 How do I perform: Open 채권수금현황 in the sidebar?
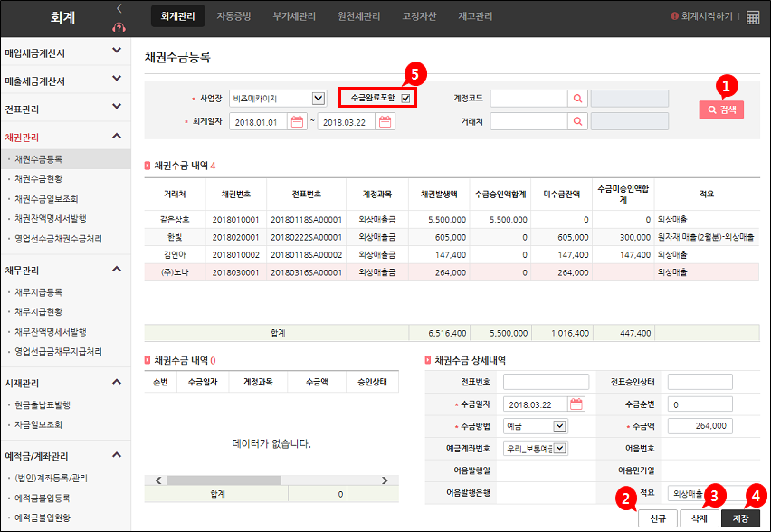click(38, 178)
